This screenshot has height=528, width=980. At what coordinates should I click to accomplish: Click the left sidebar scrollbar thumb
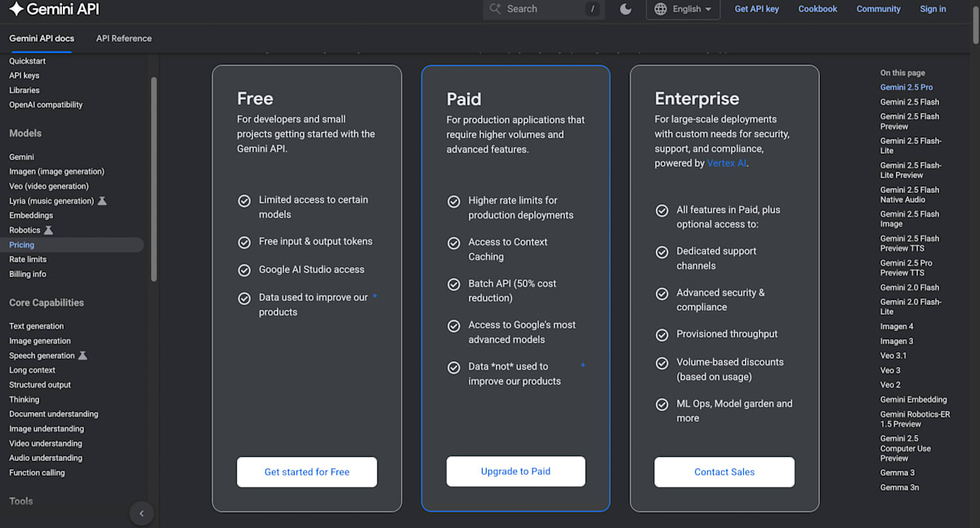coord(154,180)
